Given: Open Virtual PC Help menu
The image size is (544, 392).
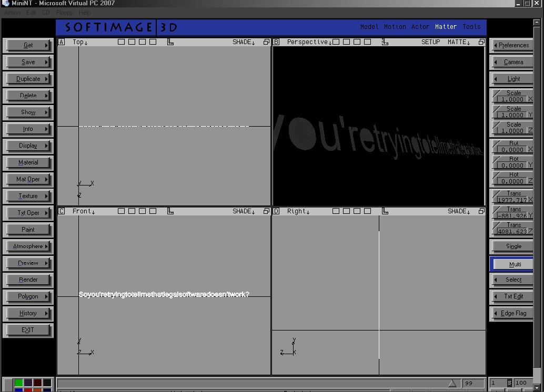Looking at the screenshot, I should 85,13.
